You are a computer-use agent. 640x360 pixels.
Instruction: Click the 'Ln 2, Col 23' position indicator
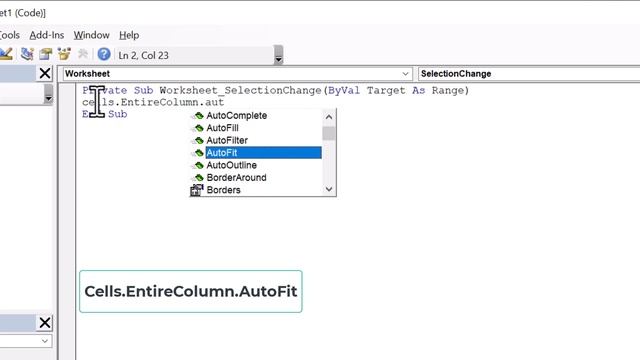[143, 56]
